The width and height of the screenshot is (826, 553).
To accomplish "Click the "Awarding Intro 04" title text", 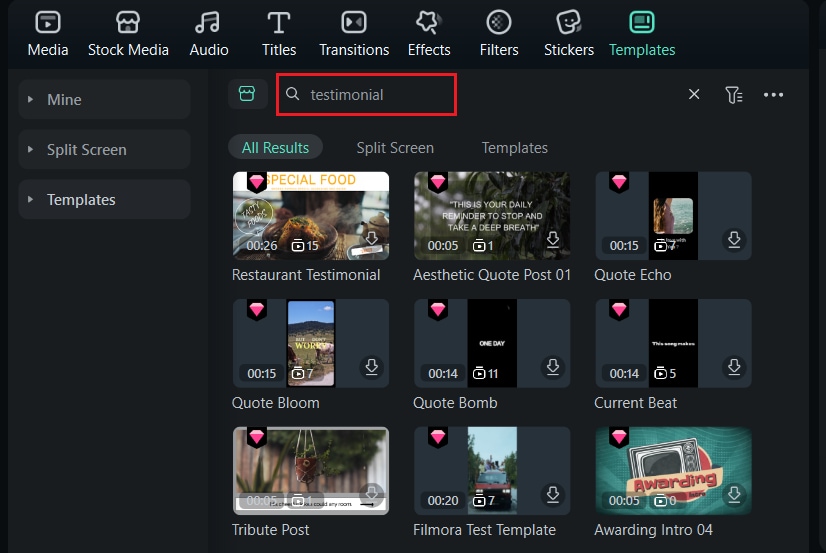I will click(x=653, y=530).
